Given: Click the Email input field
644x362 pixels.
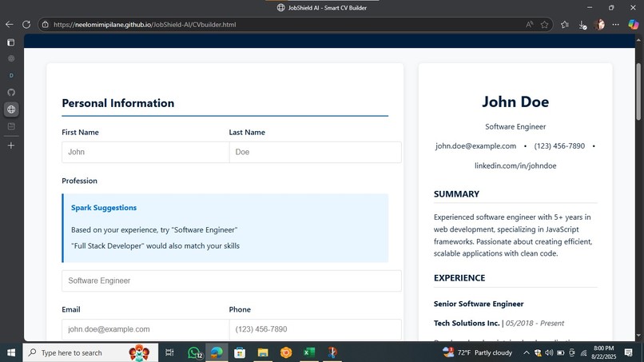Looking at the screenshot, I should point(145,329).
